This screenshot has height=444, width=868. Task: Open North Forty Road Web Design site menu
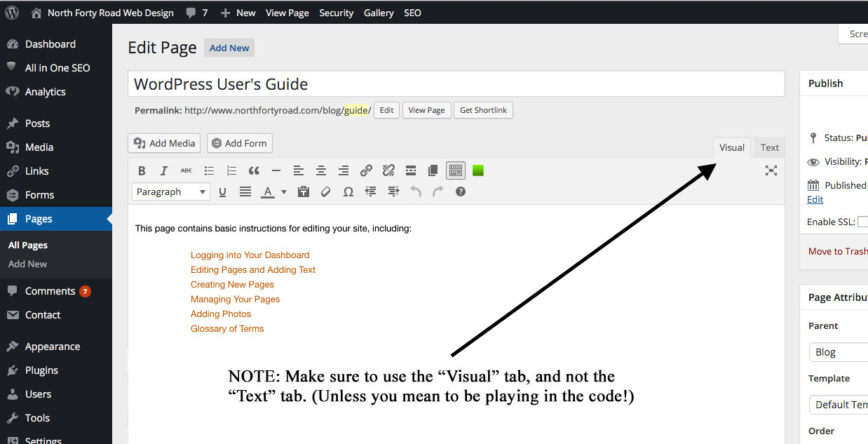(x=103, y=13)
